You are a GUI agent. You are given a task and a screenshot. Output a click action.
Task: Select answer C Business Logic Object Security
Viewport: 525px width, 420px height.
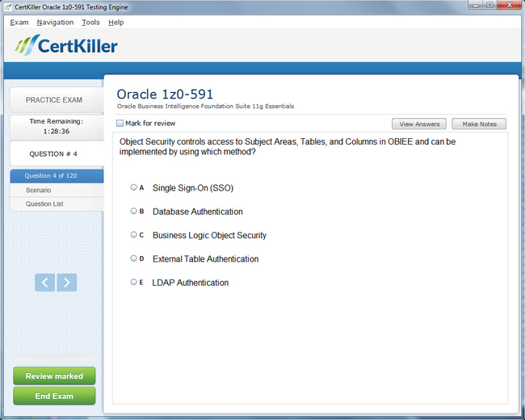pos(133,235)
